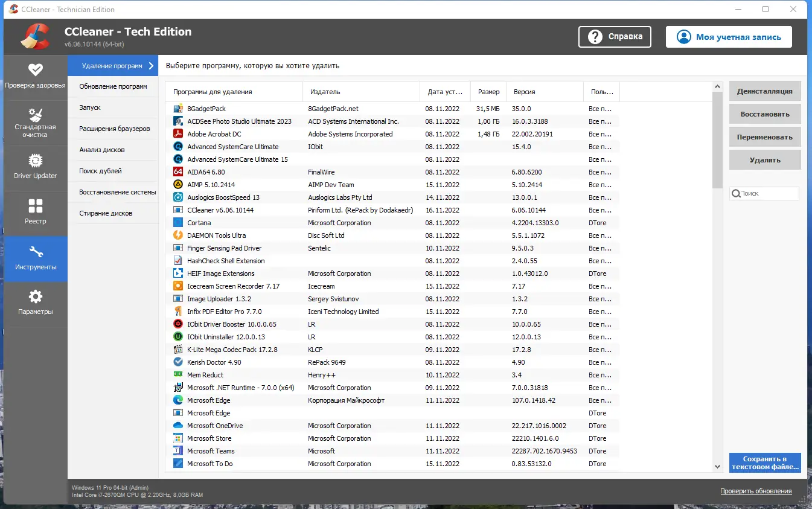Switch to Обновление программ
Screen dimensions: 812x509
pyautogui.click(x=113, y=86)
